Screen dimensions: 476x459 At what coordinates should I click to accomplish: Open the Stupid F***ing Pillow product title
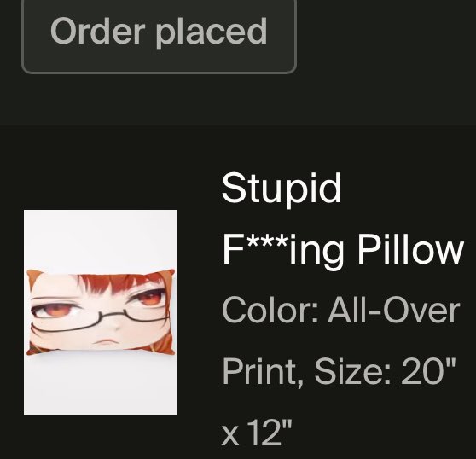point(343,219)
